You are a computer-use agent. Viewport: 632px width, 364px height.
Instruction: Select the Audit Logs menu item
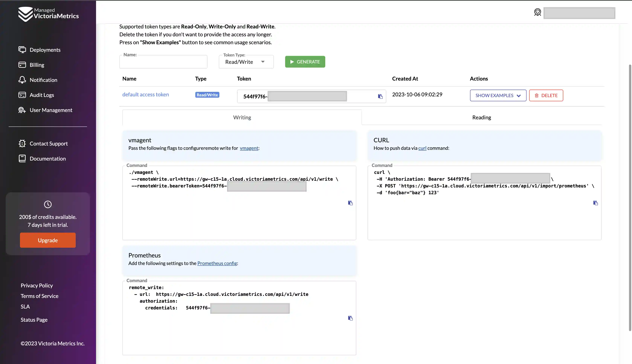point(42,95)
